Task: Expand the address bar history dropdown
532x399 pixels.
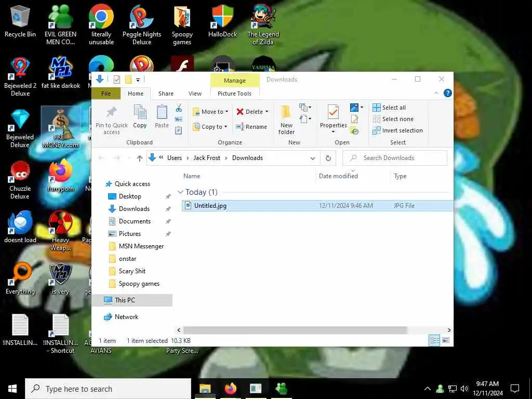Action: click(312, 158)
